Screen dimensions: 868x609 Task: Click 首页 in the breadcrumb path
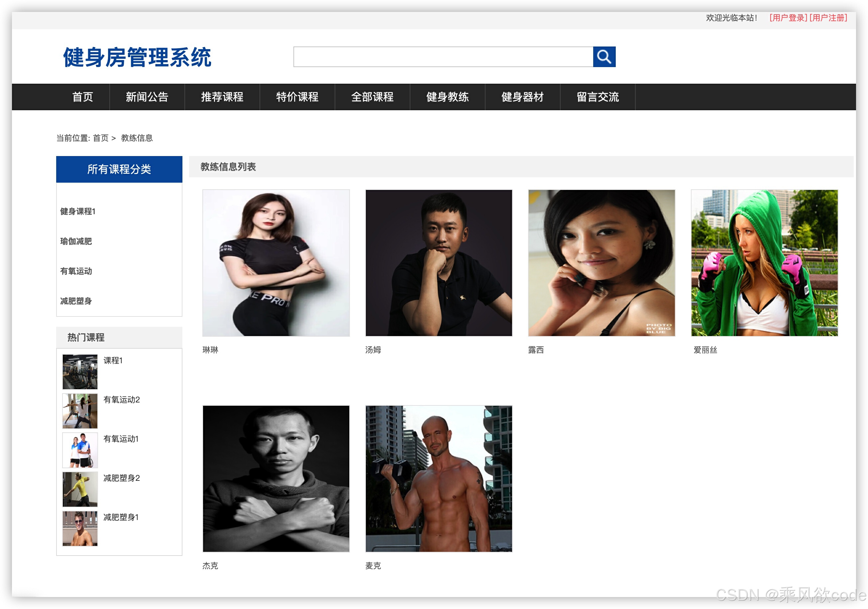[x=101, y=138]
